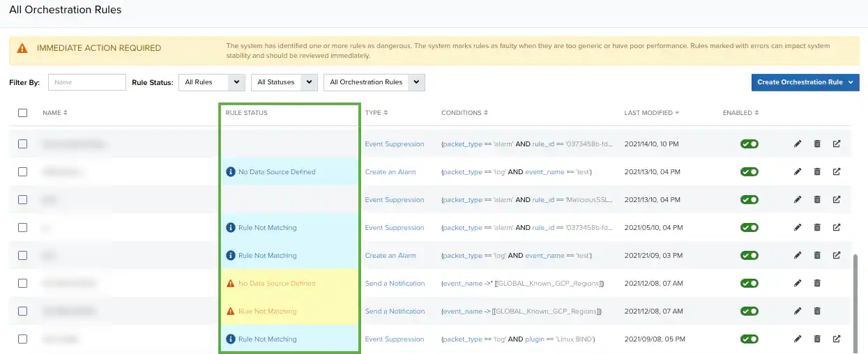
Task: Toggle enabled switch for rule modified 2021/21/09
Action: pos(749,256)
